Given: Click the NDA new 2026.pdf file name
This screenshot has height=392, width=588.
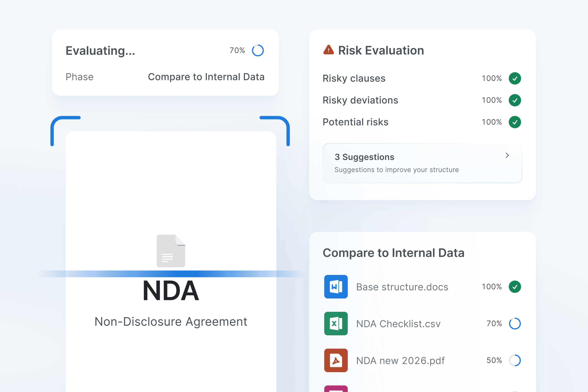Looking at the screenshot, I should pos(400,360).
